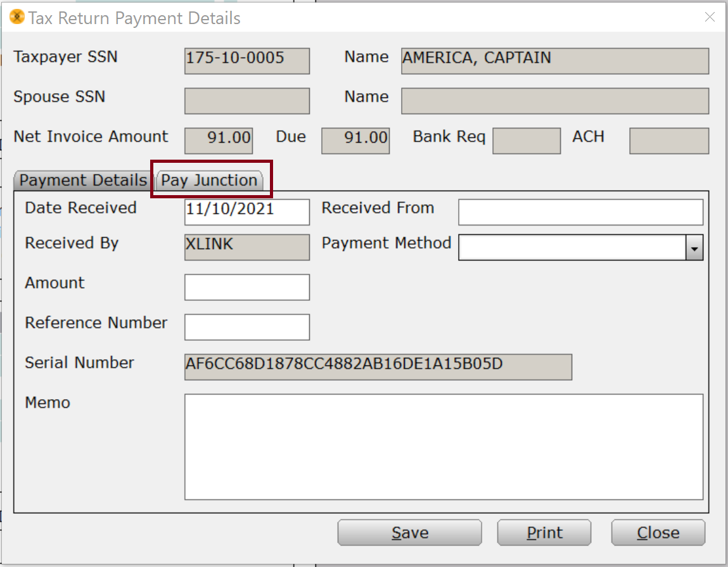
Task: Click the Date Received label
Action: pos(81,208)
